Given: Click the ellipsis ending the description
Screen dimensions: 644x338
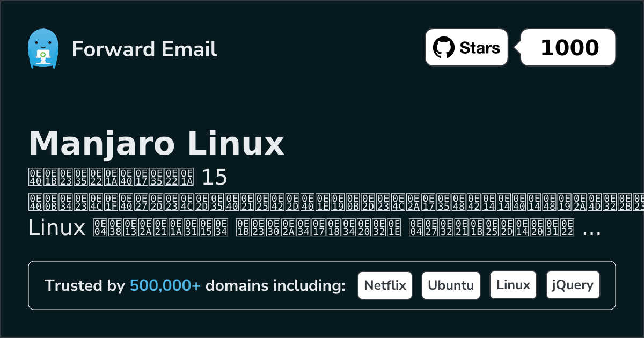Looking at the screenshot, I should coord(591,231).
